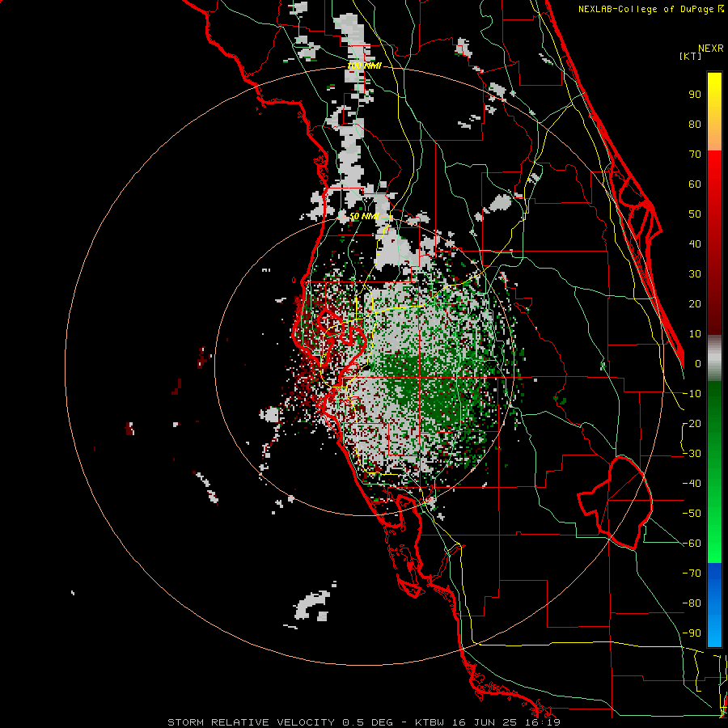Click the 100 NMI range ring label
728x728 pixels.
tap(364, 66)
